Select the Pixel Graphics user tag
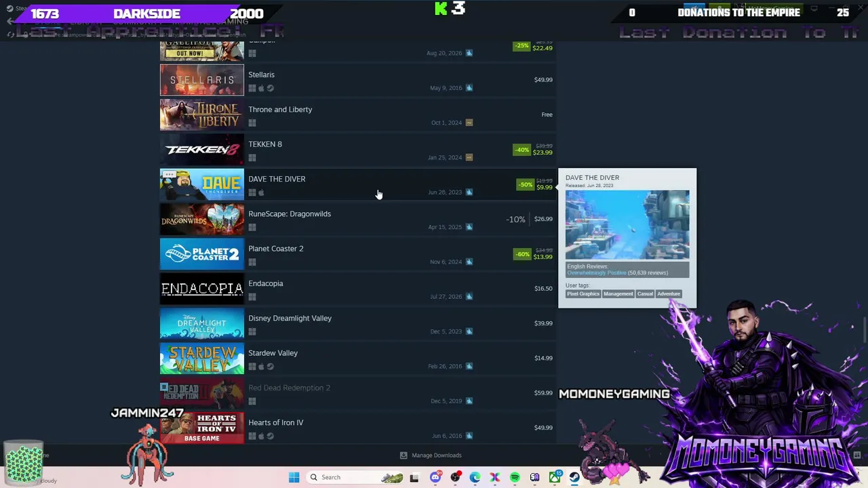 pyautogui.click(x=583, y=294)
